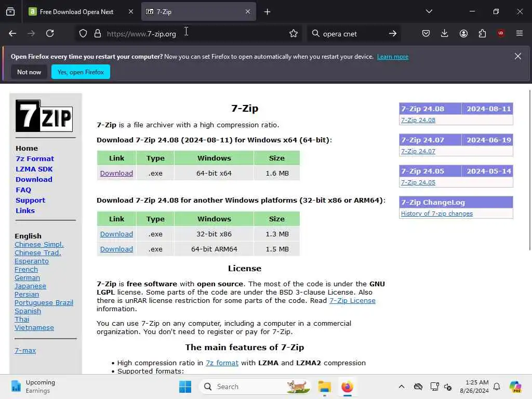Click the Not now button

pyautogui.click(x=29, y=72)
